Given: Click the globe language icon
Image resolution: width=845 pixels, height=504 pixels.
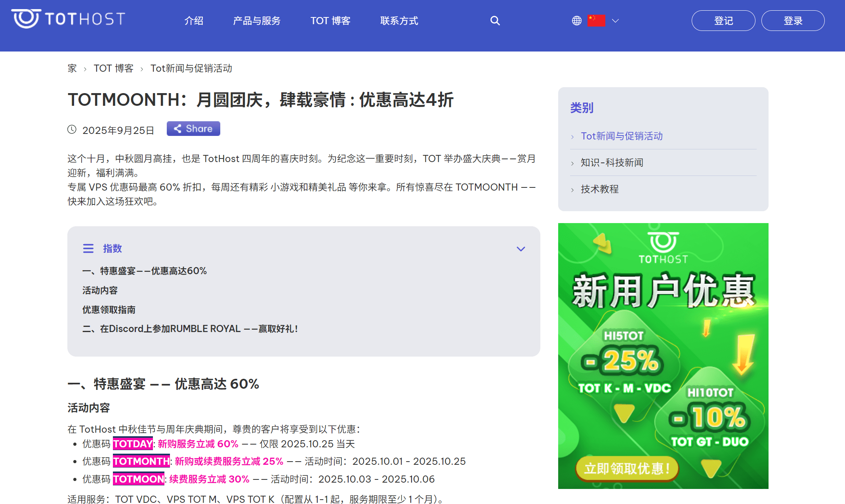Looking at the screenshot, I should 576,21.
